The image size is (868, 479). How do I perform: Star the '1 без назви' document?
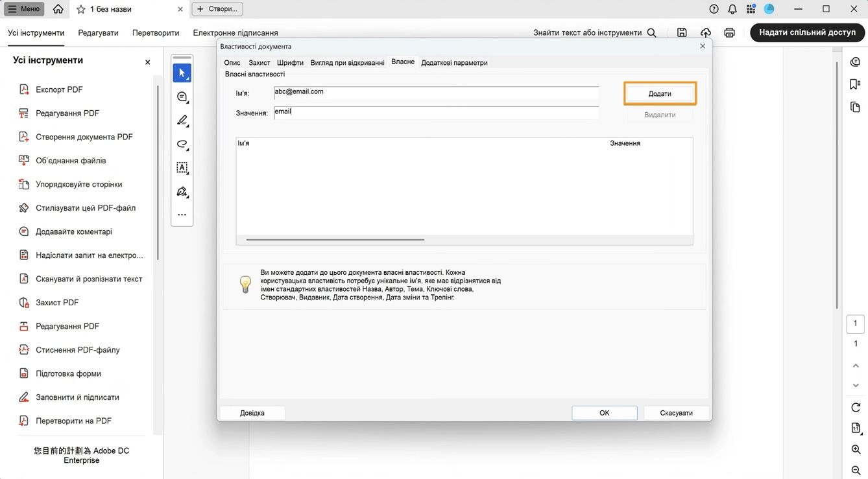pyautogui.click(x=81, y=9)
